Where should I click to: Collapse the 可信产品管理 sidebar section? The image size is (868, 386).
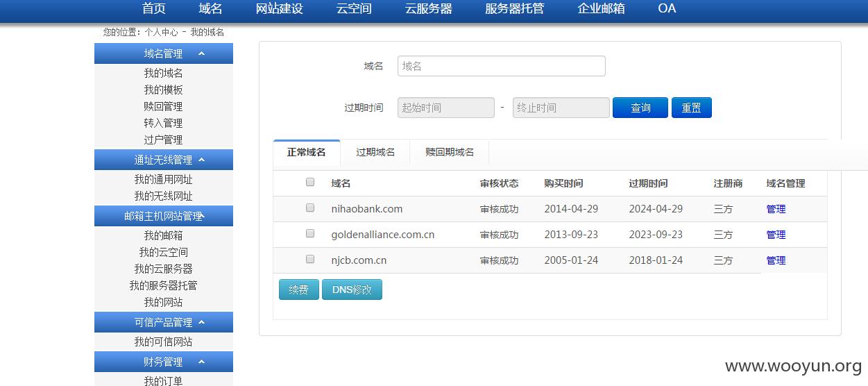(x=164, y=322)
